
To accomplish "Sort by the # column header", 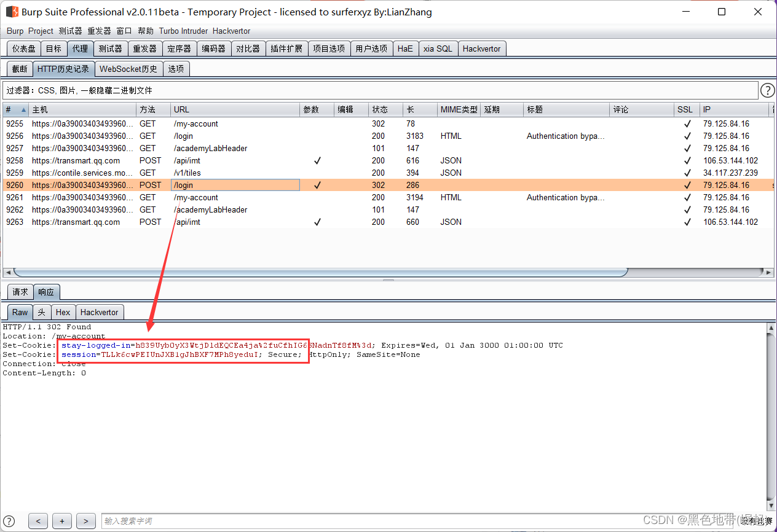I will coord(16,109).
